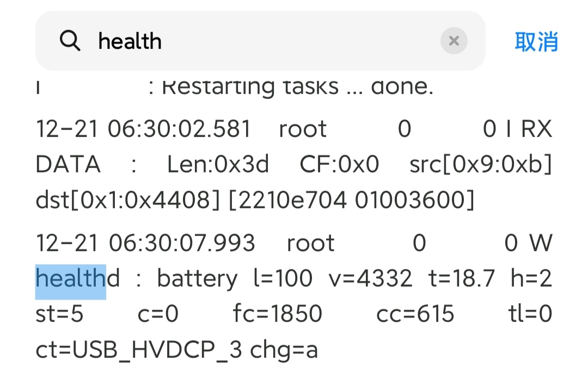Tap the 'chg=a' text
Screen dimensions: 588x372
pyautogui.click(x=284, y=351)
